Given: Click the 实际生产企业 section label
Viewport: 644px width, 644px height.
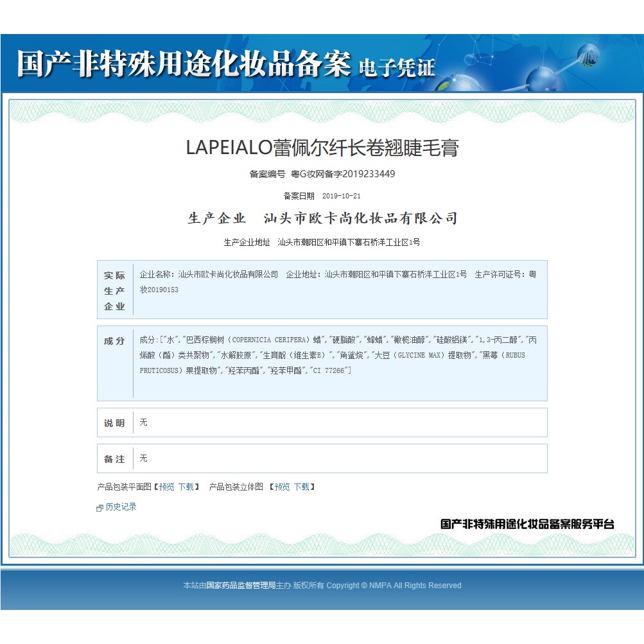Looking at the screenshot, I should tap(115, 291).
